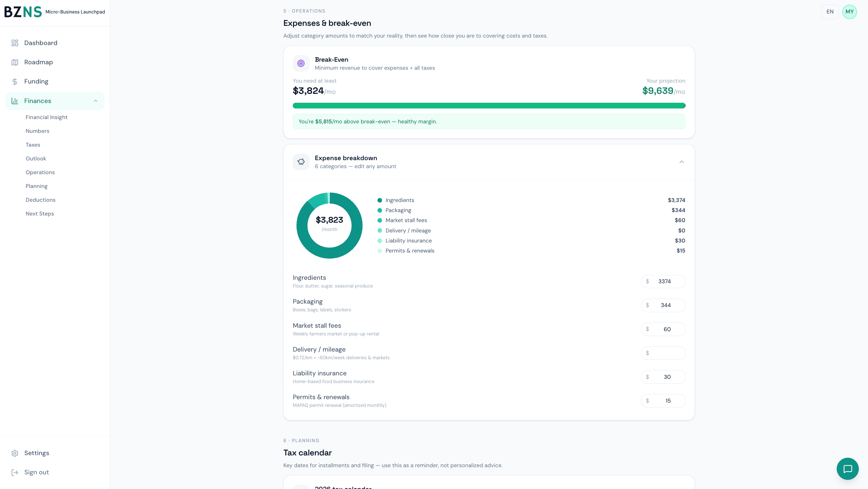Open the Financial Insight page
The width and height of the screenshot is (868, 489).
(46, 117)
